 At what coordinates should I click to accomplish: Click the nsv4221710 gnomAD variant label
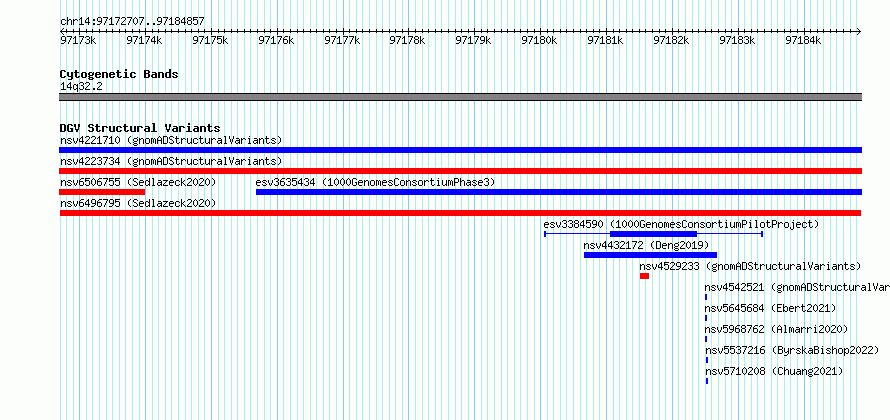tap(171, 140)
